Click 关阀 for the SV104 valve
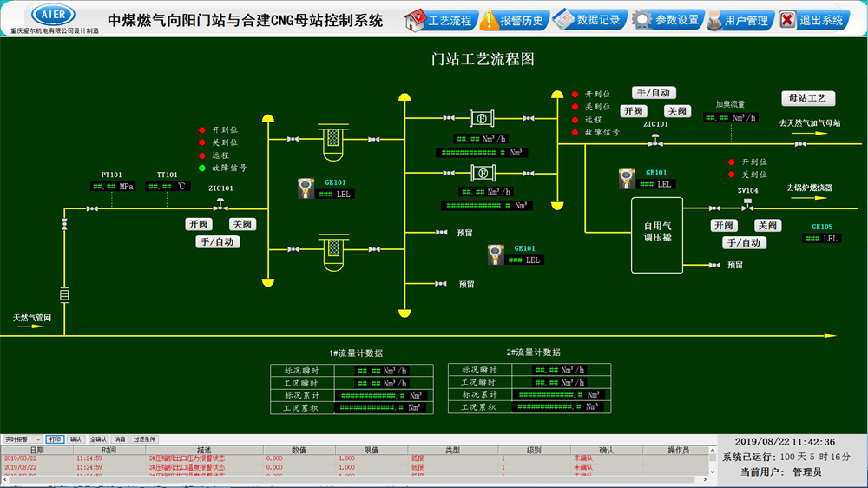The width and height of the screenshot is (868, 488). click(x=767, y=226)
